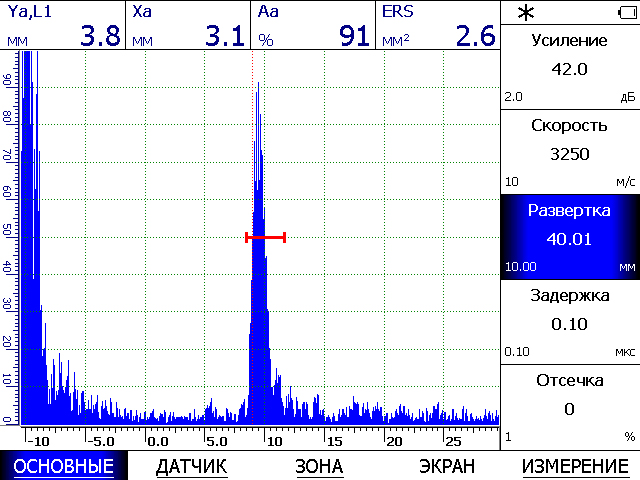Select the Задержка delay parameter
The width and height of the screenshot is (640, 480).
pyautogui.click(x=570, y=322)
